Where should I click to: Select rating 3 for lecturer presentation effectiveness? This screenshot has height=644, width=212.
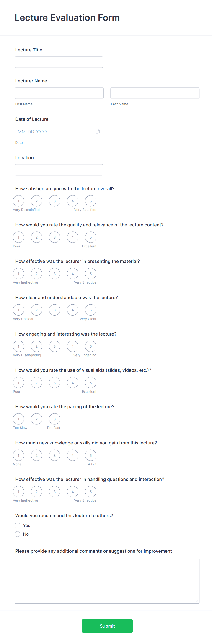pos(54,274)
